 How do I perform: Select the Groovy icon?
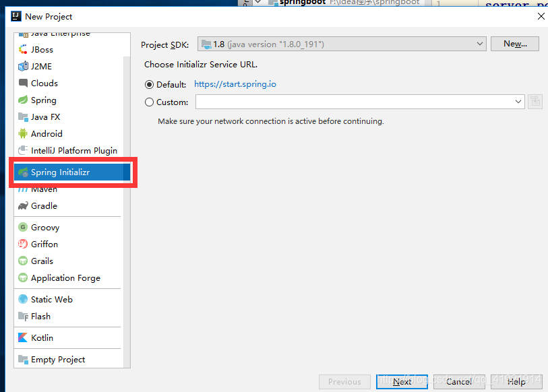click(x=23, y=227)
